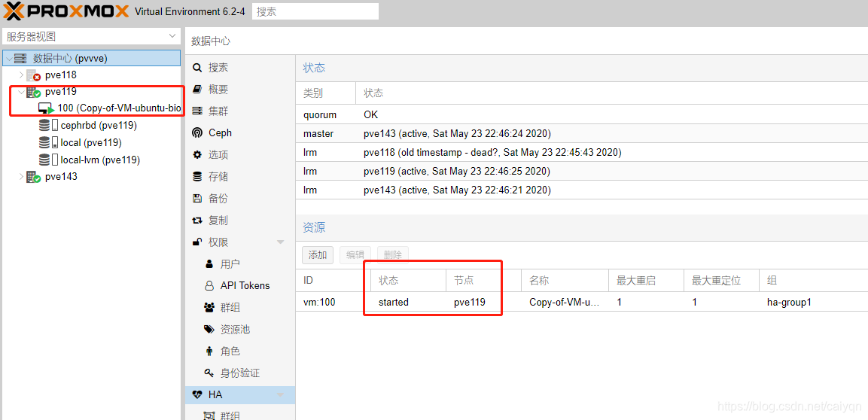
Task: Click the retweet icon beside 复制
Action: click(x=196, y=221)
